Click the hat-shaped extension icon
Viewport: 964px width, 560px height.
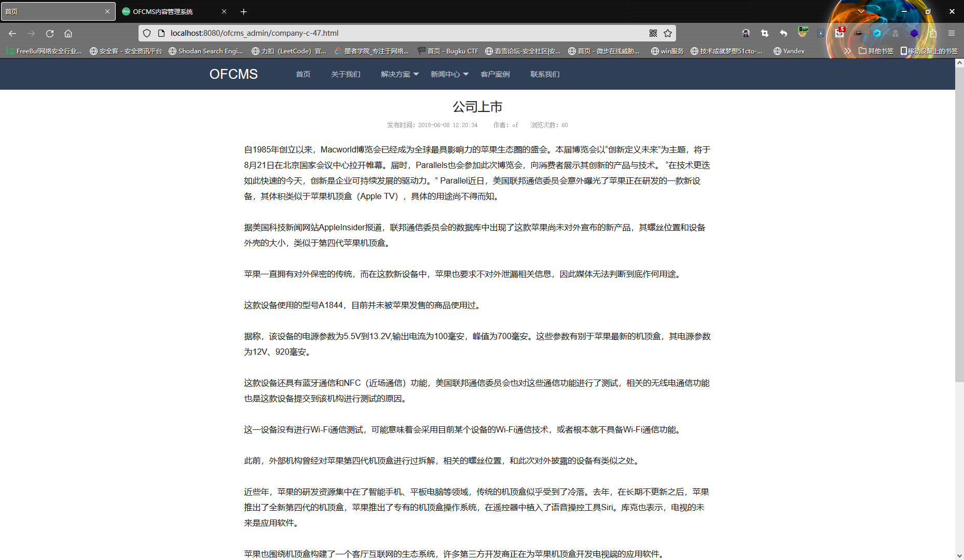(858, 33)
